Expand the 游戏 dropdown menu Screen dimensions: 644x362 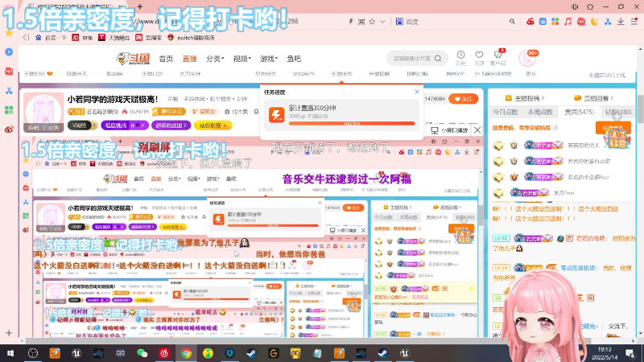(269, 59)
